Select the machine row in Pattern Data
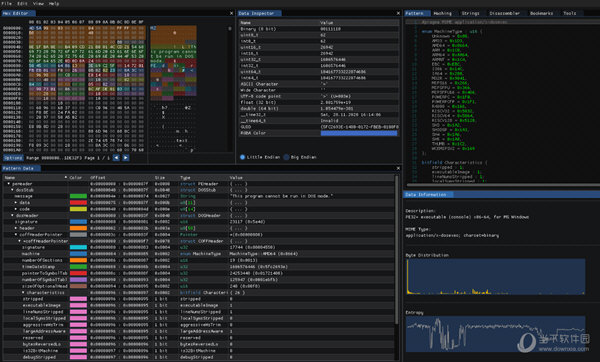600x362 pixels. 199,254
